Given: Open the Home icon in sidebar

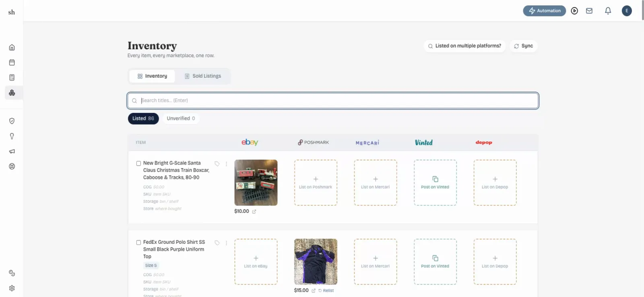Looking at the screenshot, I should coord(12,48).
